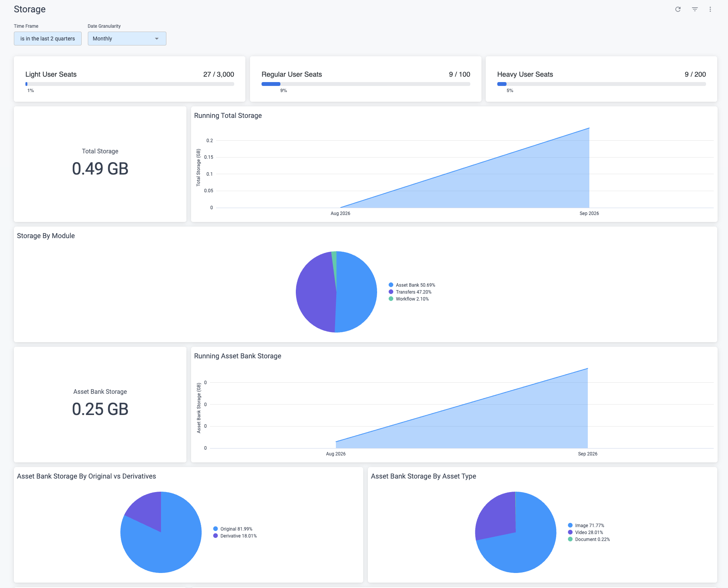Toggle the Workflow legend entry
This screenshot has height=588, width=728.
pyautogui.click(x=409, y=299)
